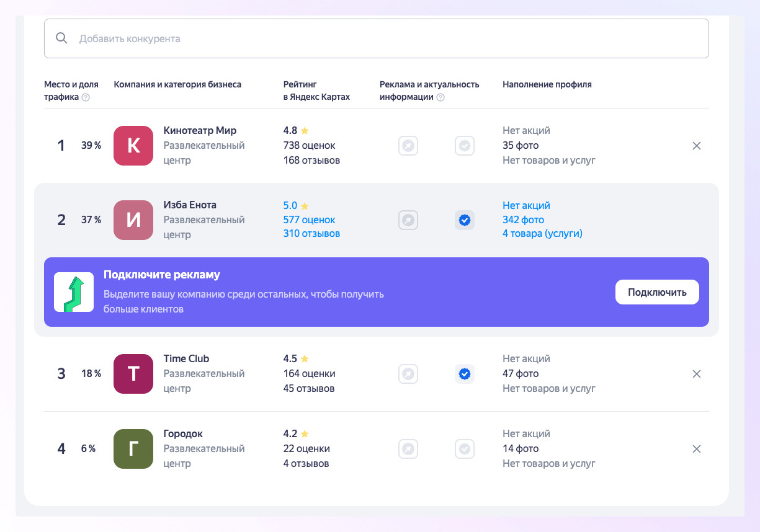Image resolution: width=760 pixels, height=532 pixels.
Task: Click '47 фото' text
Action: pos(521,373)
